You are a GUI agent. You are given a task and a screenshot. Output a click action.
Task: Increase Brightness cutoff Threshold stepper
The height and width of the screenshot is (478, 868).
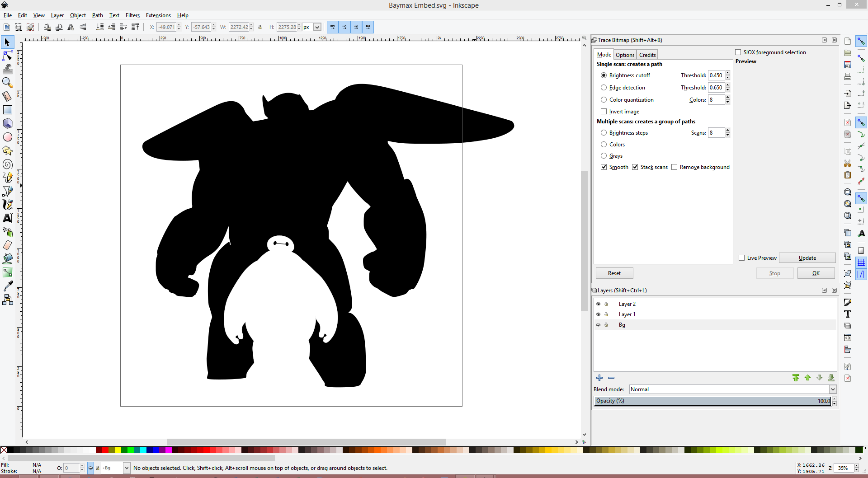pyautogui.click(x=728, y=73)
